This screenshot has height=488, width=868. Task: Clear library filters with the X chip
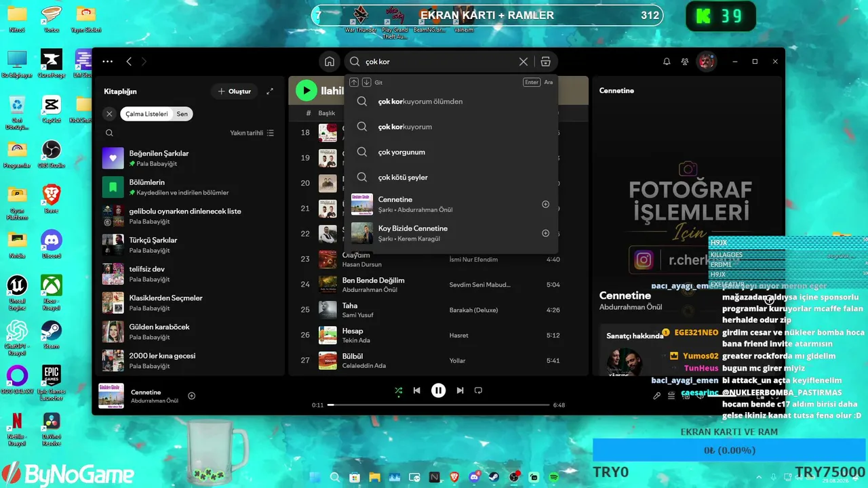pyautogui.click(x=109, y=114)
